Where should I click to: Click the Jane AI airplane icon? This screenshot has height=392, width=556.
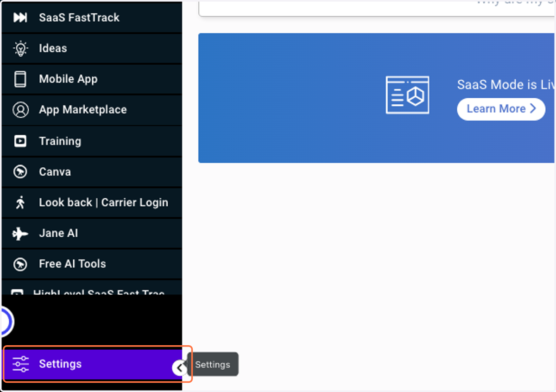tap(20, 234)
